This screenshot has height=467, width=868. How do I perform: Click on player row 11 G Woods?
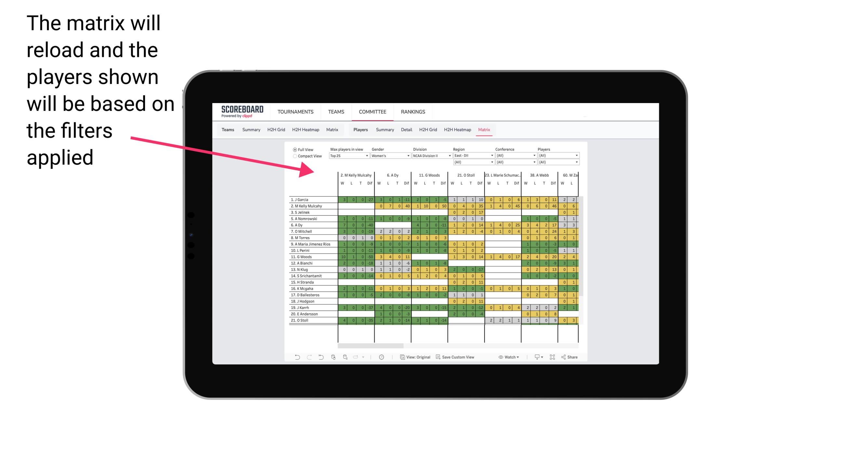click(x=310, y=257)
